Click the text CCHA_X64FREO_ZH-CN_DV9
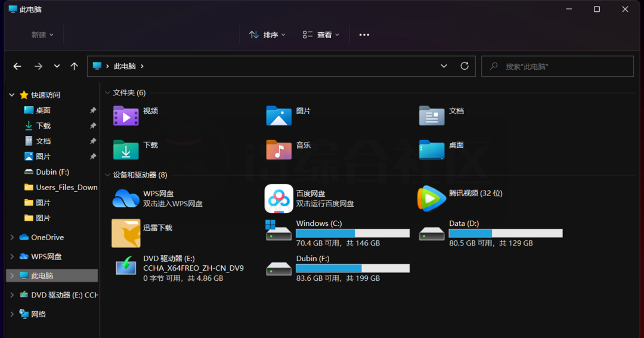Image resolution: width=644 pixels, height=338 pixels. [x=193, y=268]
